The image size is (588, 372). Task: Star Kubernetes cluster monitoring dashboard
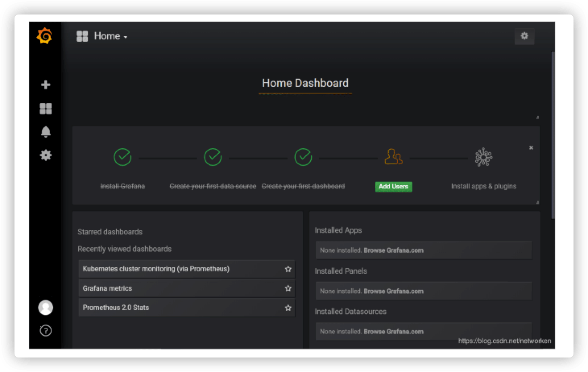(x=288, y=269)
